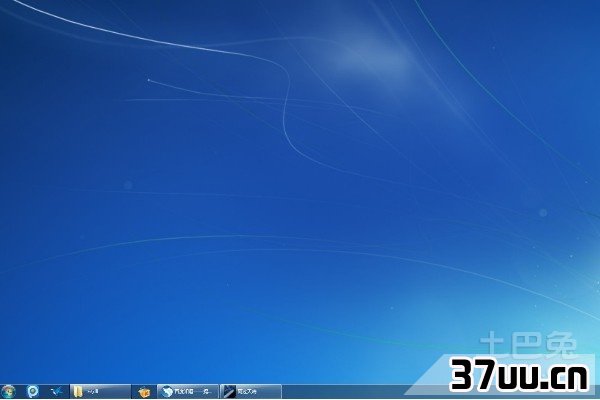
Task: Open the folder window taskbar button
Action: pyautogui.click(x=100, y=392)
